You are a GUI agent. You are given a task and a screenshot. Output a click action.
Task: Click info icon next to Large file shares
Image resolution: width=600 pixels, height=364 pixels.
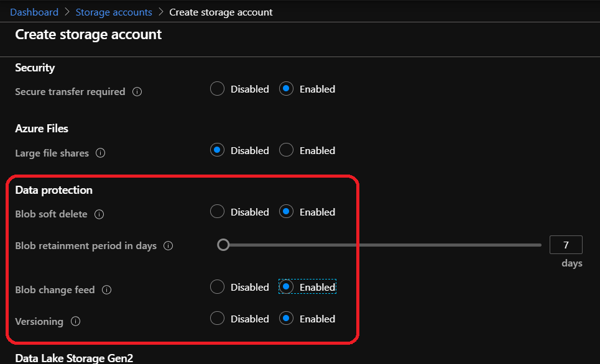click(x=101, y=153)
